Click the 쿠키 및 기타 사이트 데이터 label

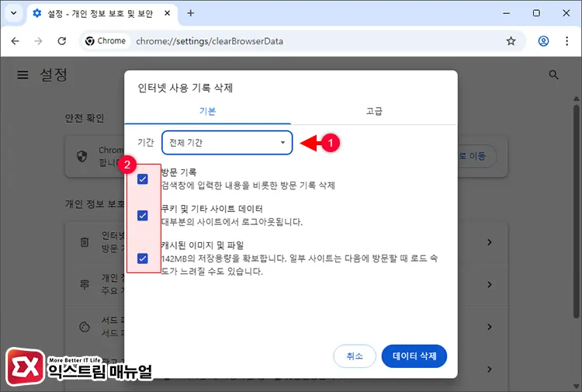click(213, 209)
